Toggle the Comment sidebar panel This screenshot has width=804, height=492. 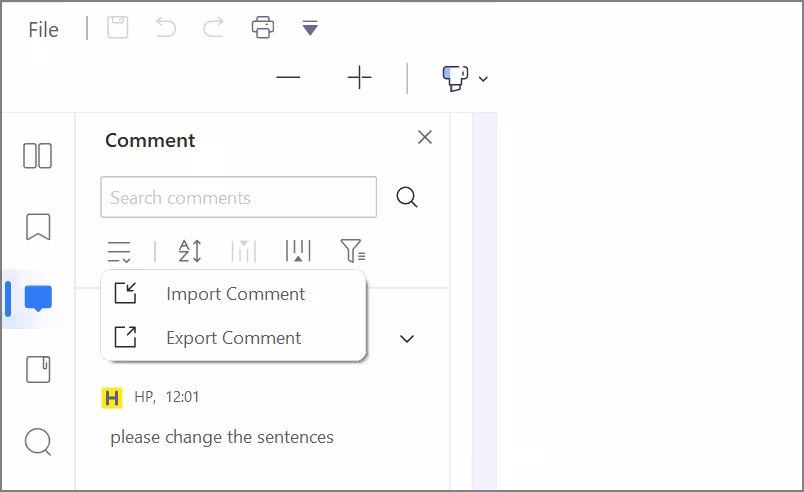click(38, 298)
